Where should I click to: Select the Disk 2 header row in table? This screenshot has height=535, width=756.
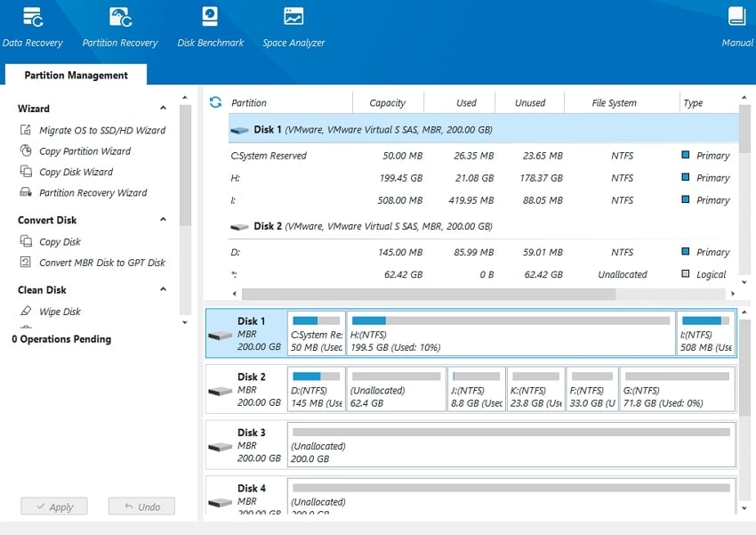coord(483,226)
